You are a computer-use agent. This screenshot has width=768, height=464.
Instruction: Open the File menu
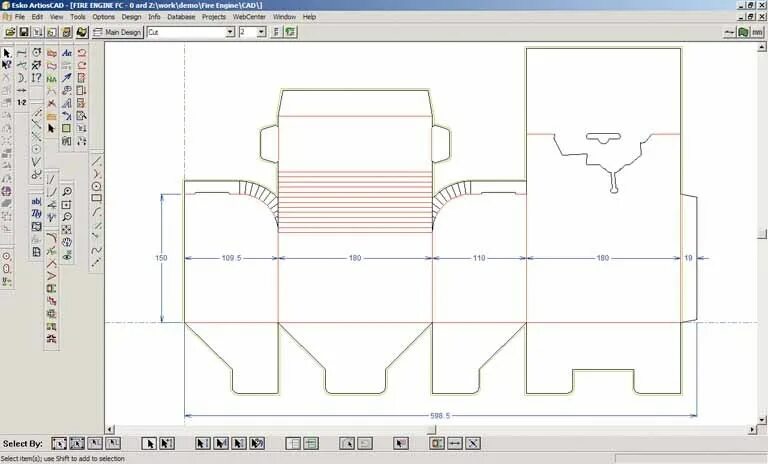tap(20, 17)
